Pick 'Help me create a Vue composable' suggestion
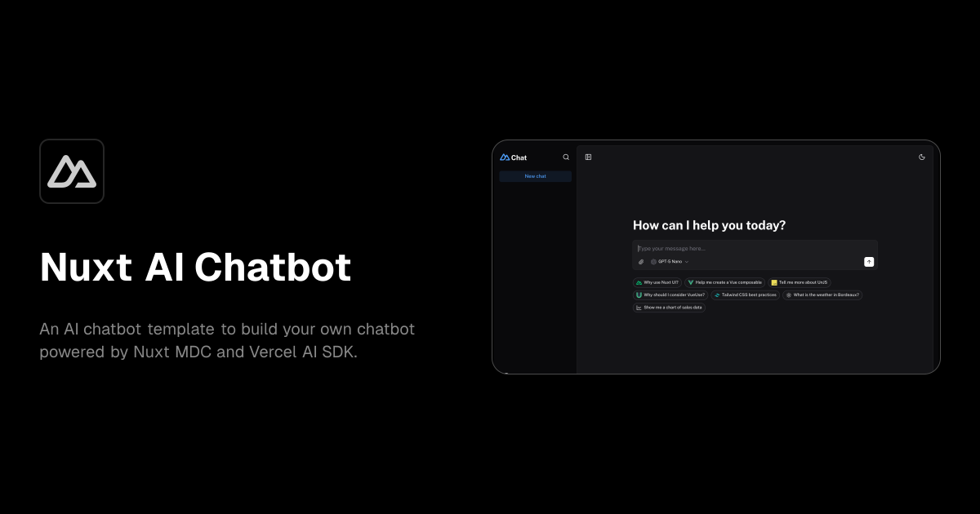Image resolution: width=980 pixels, height=514 pixels. click(x=725, y=282)
